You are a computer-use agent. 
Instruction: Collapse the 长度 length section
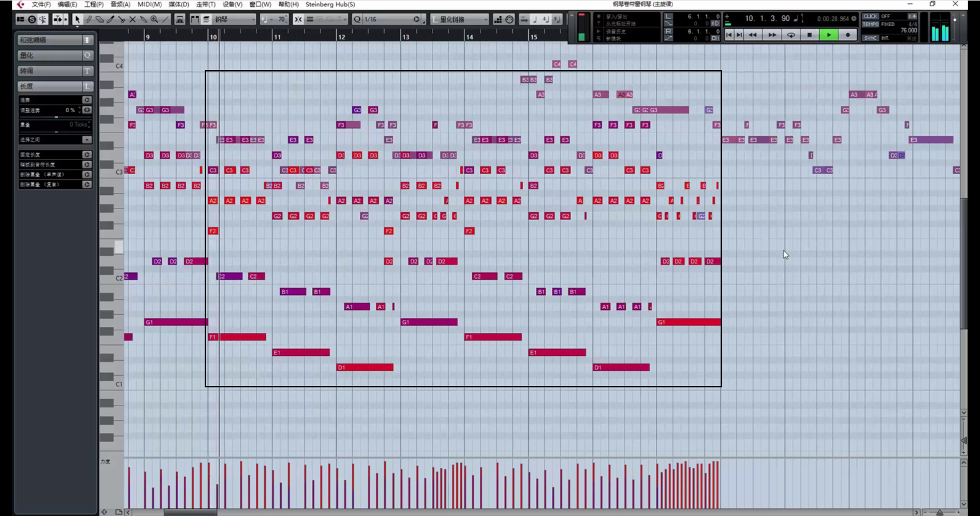pos(55,86)
